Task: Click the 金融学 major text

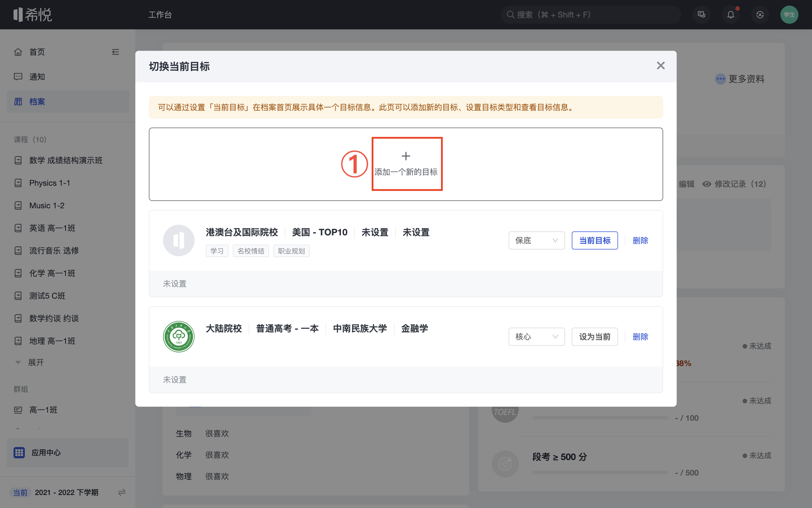Action: click(x=414, y=328)
